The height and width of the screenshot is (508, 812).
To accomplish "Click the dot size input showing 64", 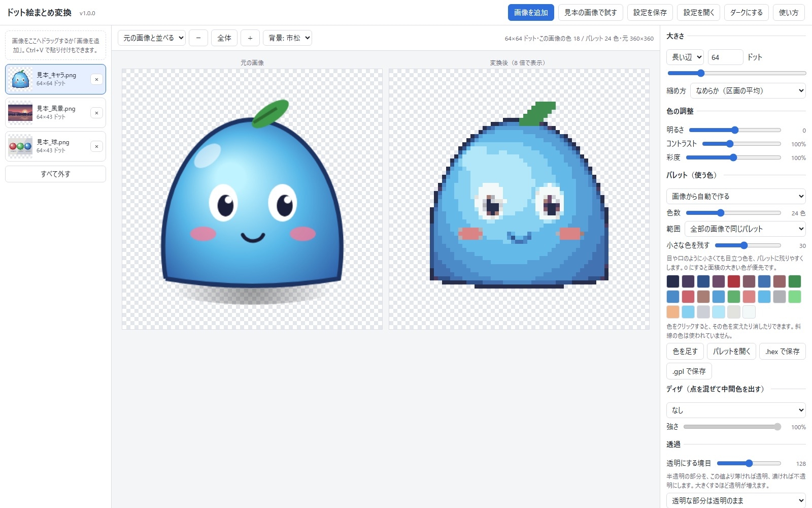I will tap(726, 57).
